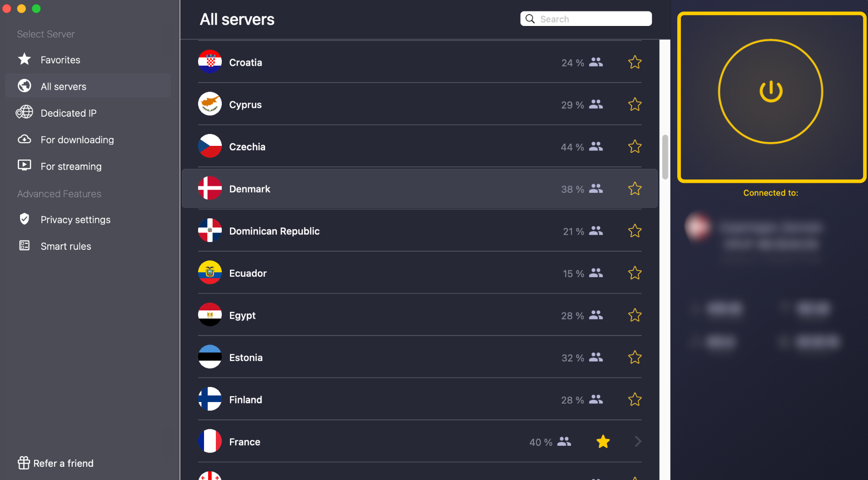
Task: Expand the France server list
Action: 637,441
